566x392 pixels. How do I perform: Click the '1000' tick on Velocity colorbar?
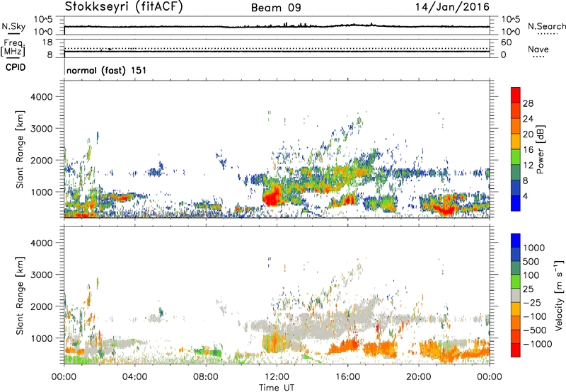pyautogui.click(x=534, y=248)
